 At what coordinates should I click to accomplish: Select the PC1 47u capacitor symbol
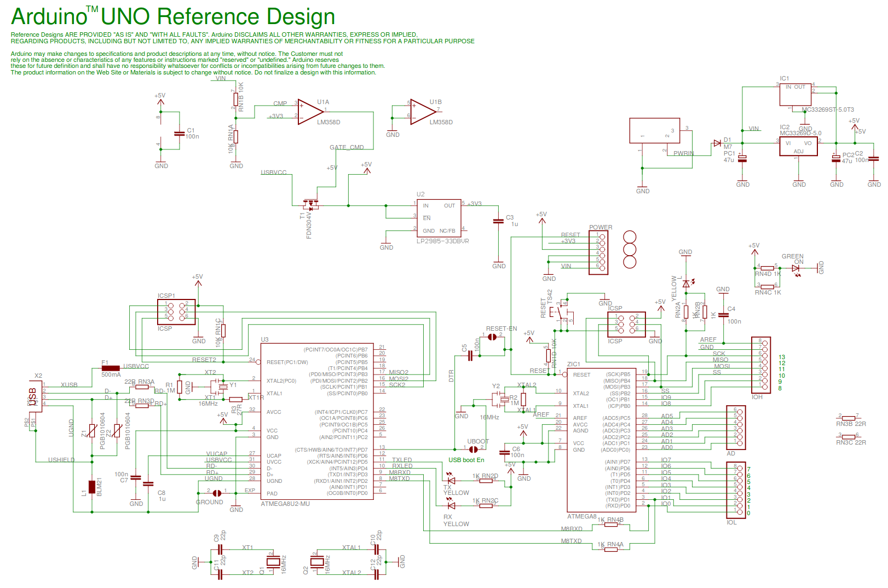tap(742, 158)
